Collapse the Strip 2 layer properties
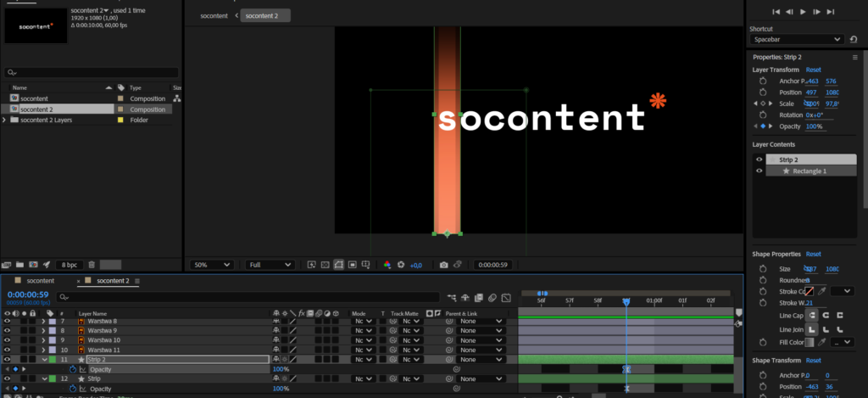 pos(45,360)
